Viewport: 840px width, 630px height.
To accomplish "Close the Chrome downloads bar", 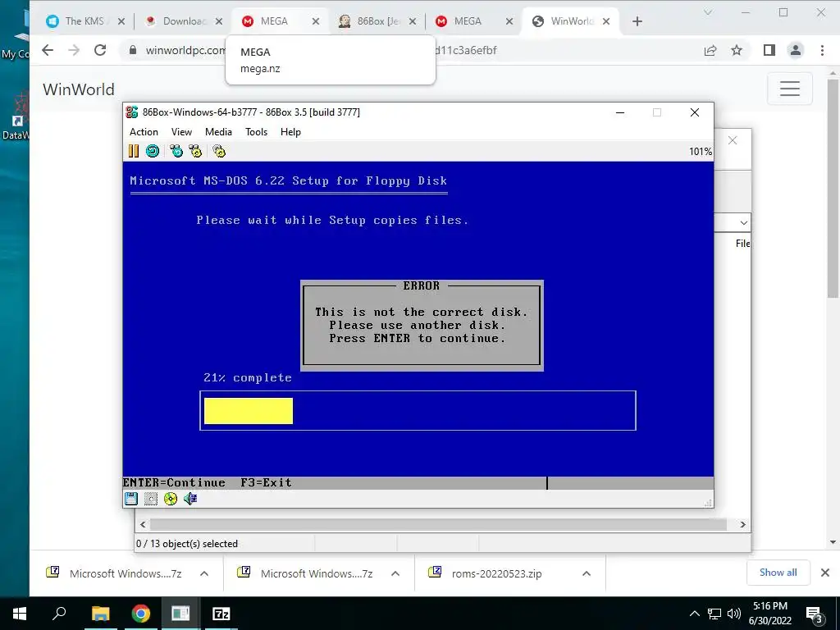I will [x=825, y=573].
